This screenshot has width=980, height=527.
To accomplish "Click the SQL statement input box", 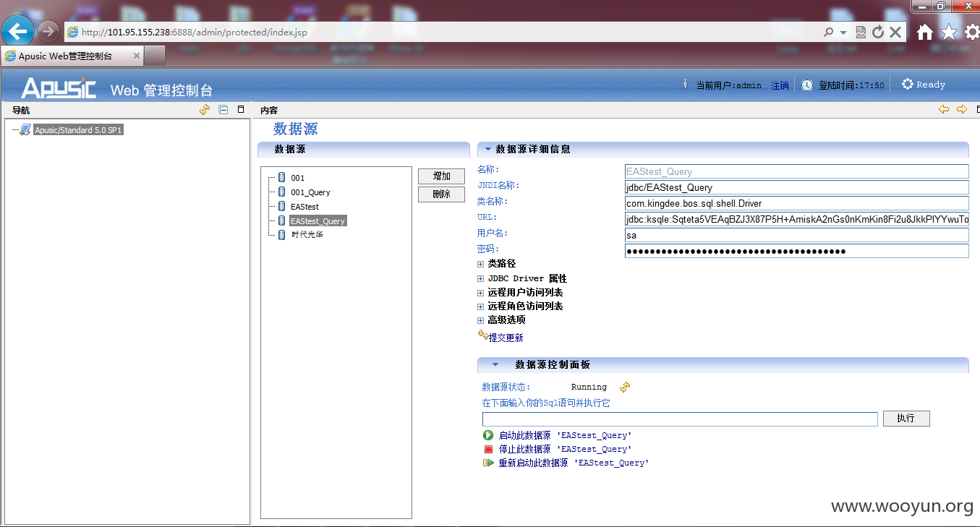I will click(680, 419).
